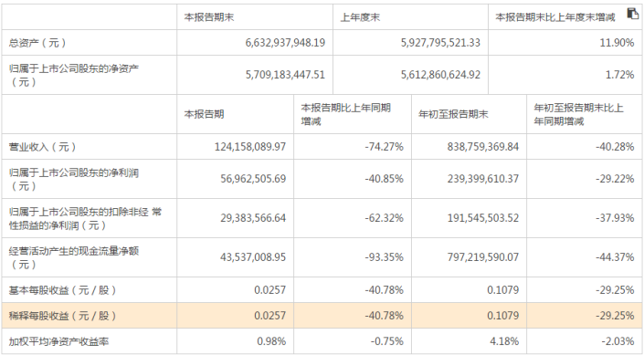
Task: Select the -93.35% cash flow change cell
Action: (384, 257)
